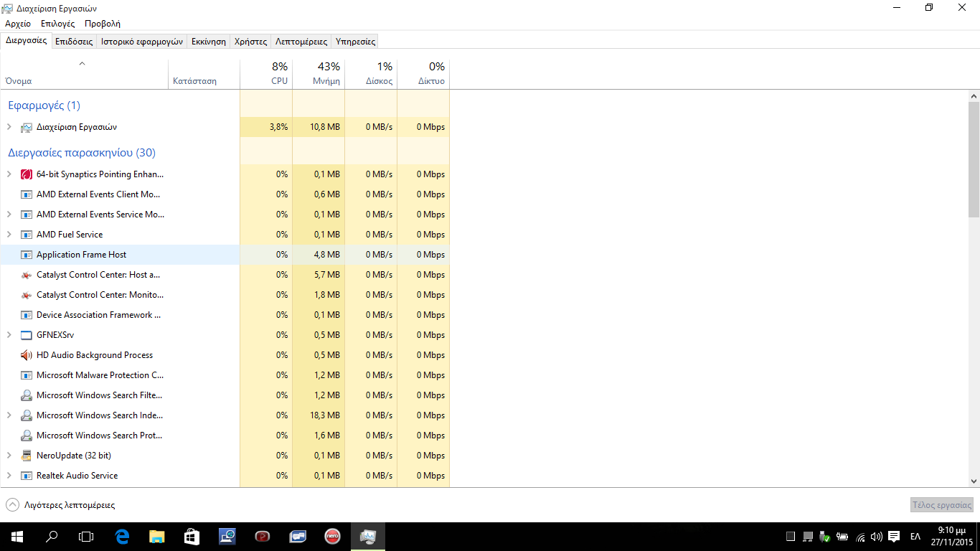Click the Microsoft Windows Search Protocol icon
The height and width of the screenshot is (551, 980).
(x=27, y=435)
